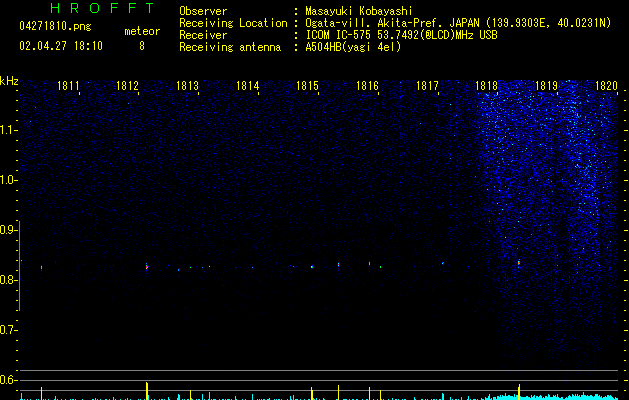Click the 1815 time axis label
The width and height of the screenshot is (629, 400).
(x=307, y=86)
